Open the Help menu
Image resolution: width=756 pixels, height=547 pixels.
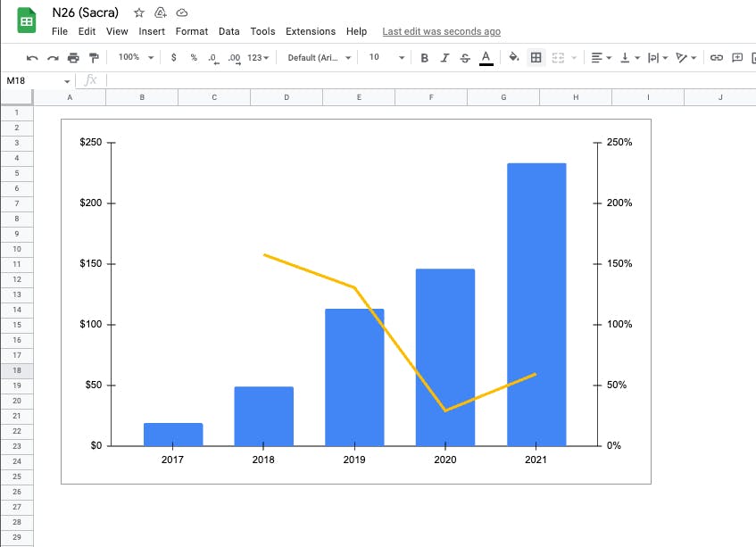point(356,31)
